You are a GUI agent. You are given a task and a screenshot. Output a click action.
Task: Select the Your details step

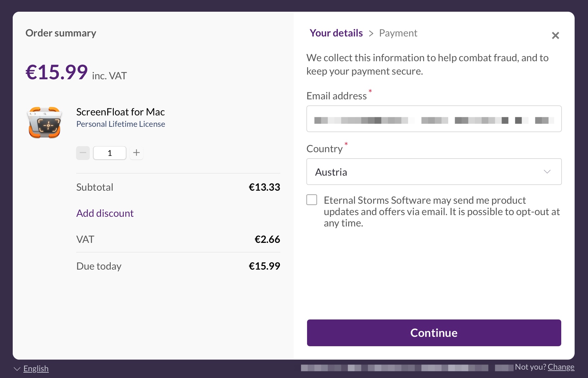coord(336,33)
